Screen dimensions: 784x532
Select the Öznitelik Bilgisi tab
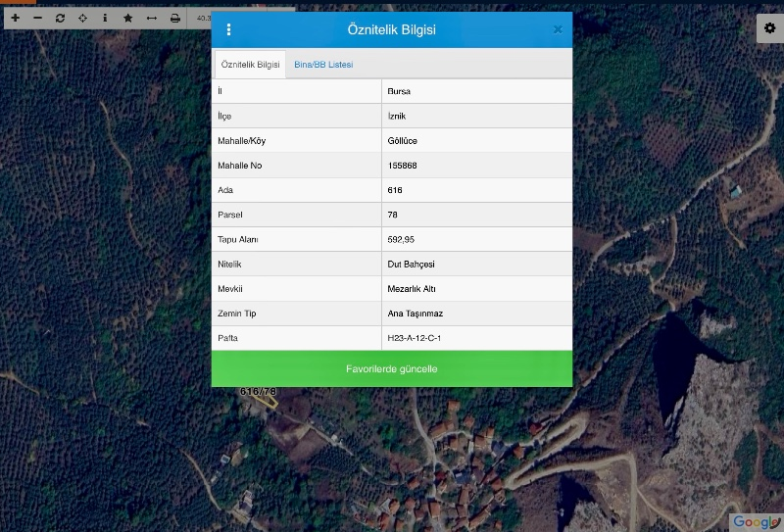[250, 65]
